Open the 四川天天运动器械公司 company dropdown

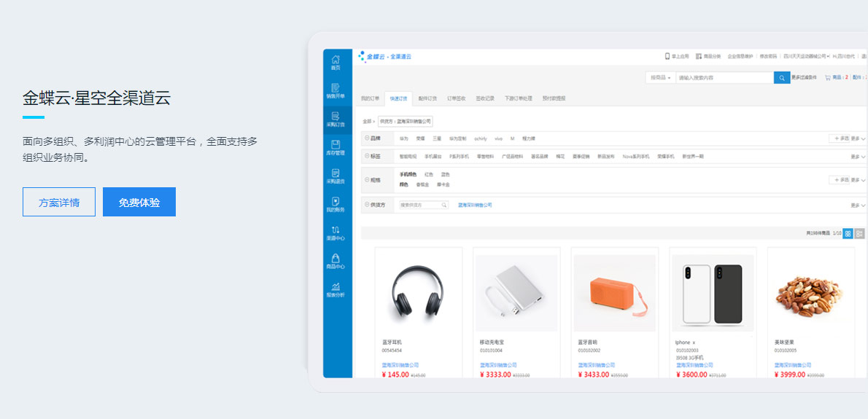pos(805,56)
